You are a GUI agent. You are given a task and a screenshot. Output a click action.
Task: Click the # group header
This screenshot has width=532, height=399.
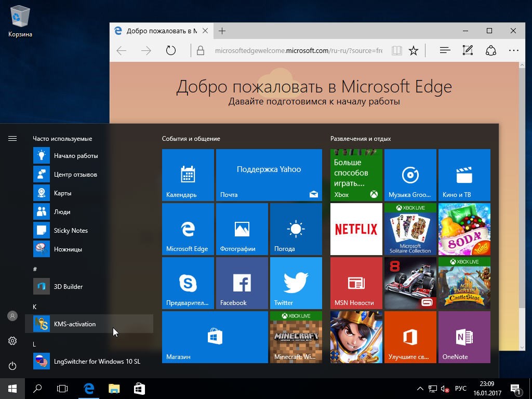[x=35, y=269]
